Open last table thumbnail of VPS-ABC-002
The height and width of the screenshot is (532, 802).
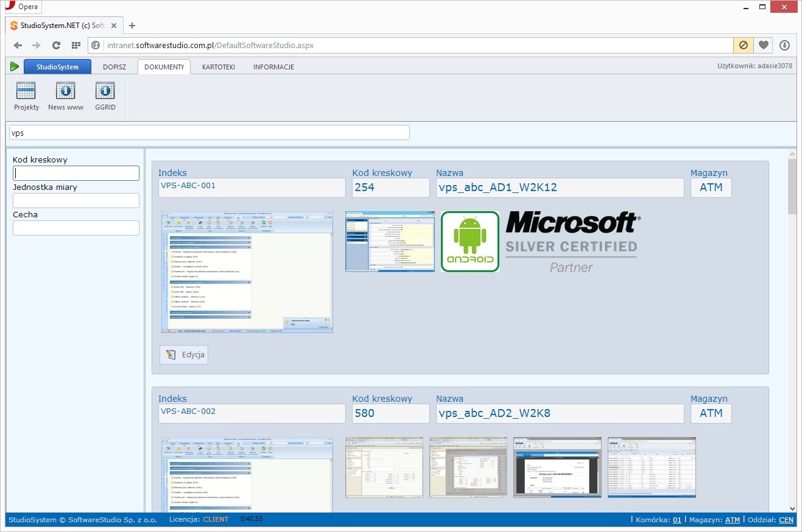pos(652,467)
